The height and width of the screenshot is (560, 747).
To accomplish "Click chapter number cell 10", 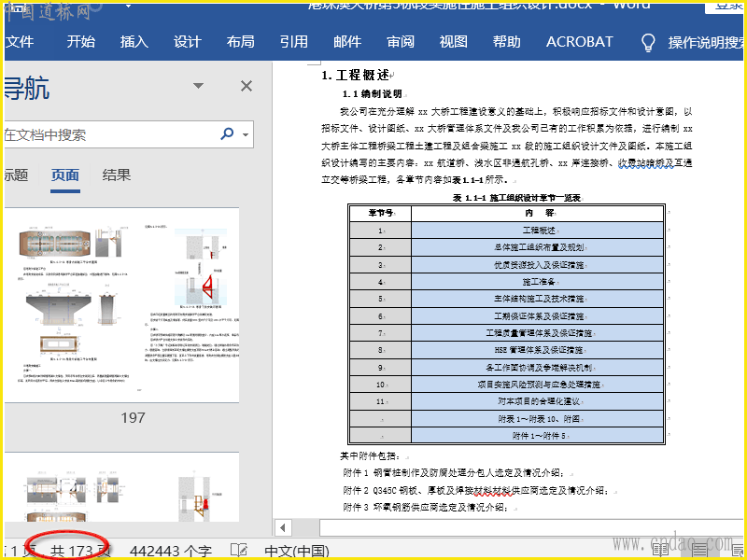I will coord(381,385).
